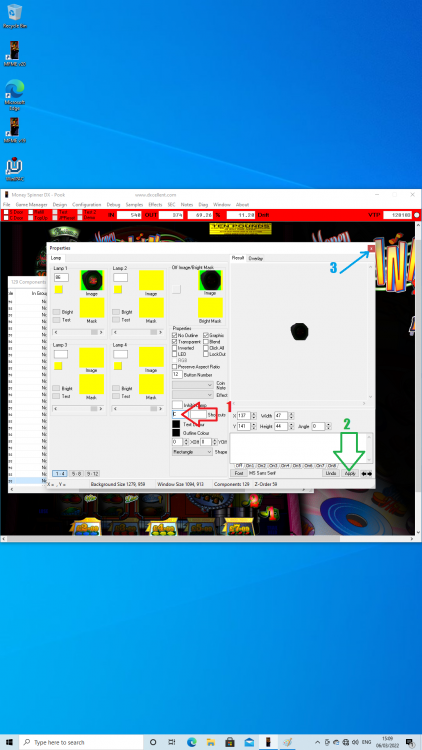
Task: Open the Microsoft Store taskbar icon
Action: (x=230, y=742)
